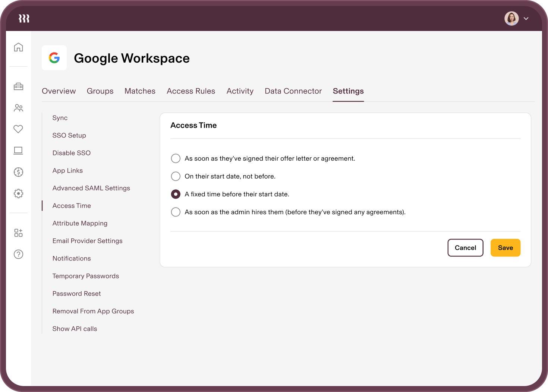Select radio for signed offer letter option
The height and width of the screenshot is (392, 548).
pos(176,158)
